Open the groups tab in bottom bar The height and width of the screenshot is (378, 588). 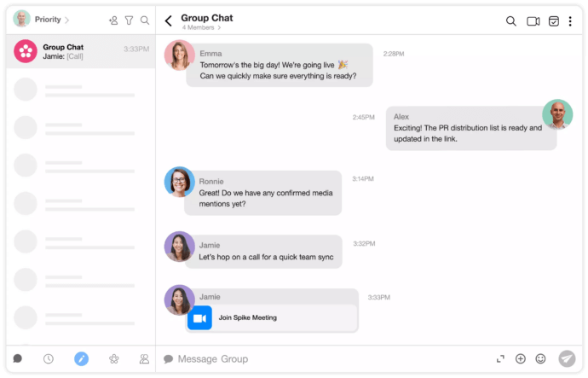tap(113, 359)
